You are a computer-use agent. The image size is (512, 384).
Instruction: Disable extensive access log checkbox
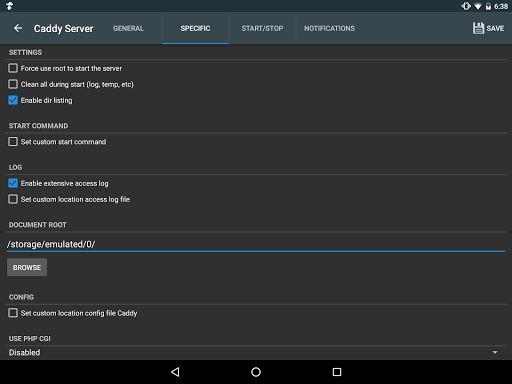[x=13, y=183]
